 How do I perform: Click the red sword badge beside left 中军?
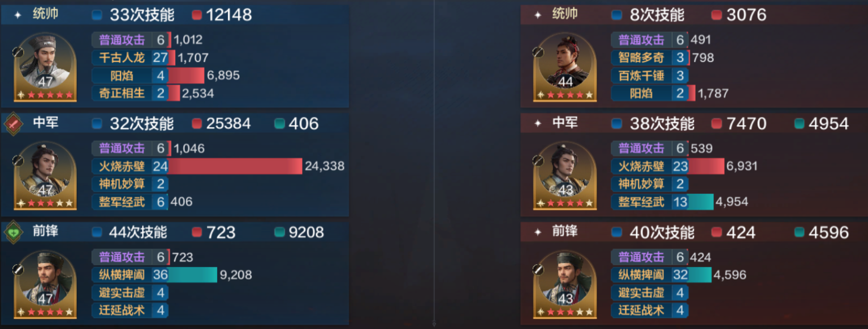[14, 123]
